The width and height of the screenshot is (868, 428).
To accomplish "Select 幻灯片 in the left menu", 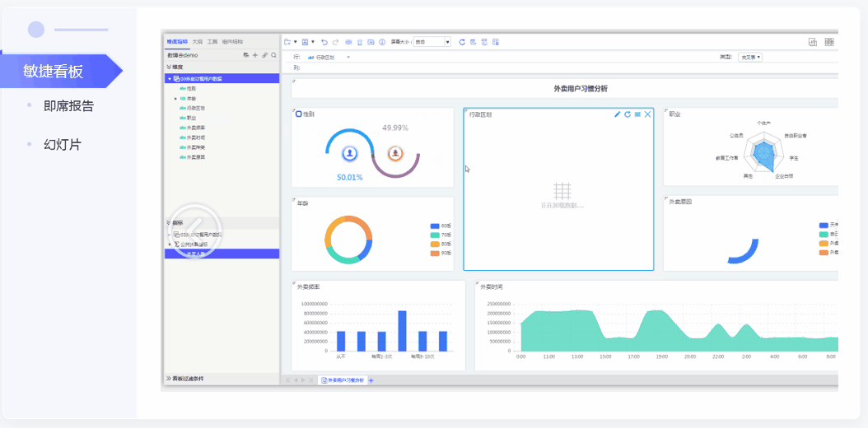I will point(63,145).
